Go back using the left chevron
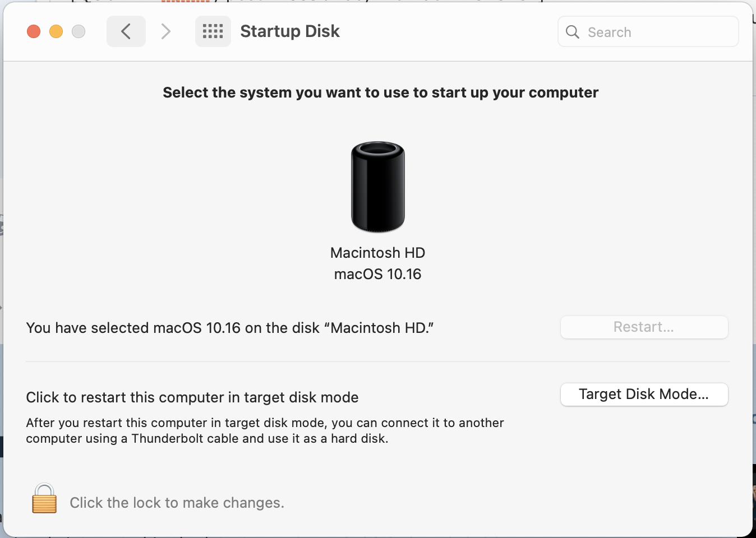This screenshot has height=538, width=756. [126, 31]
